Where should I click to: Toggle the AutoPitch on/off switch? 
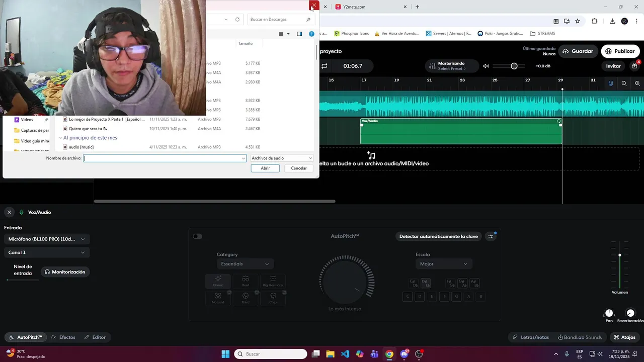point(197,236)
